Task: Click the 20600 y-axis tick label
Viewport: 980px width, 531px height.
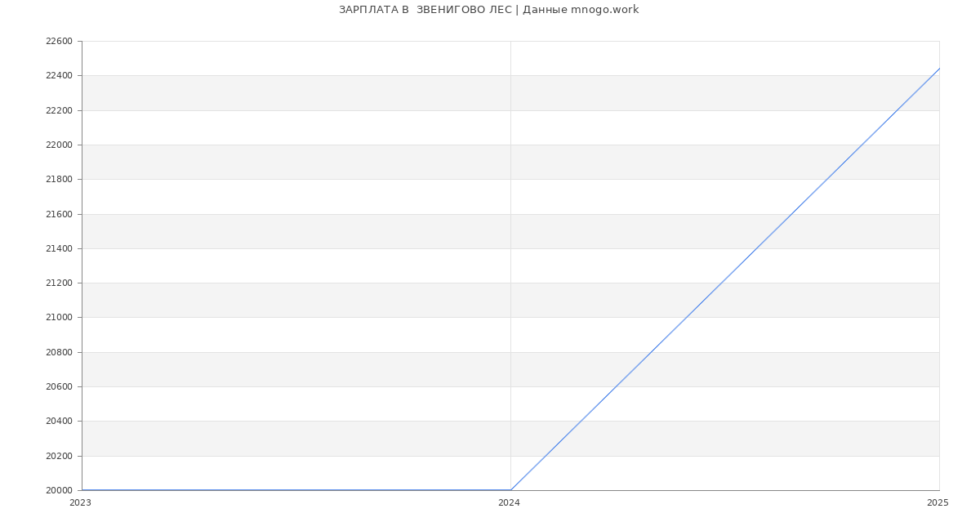Action: pyautogui.click(x=59, y=387)
